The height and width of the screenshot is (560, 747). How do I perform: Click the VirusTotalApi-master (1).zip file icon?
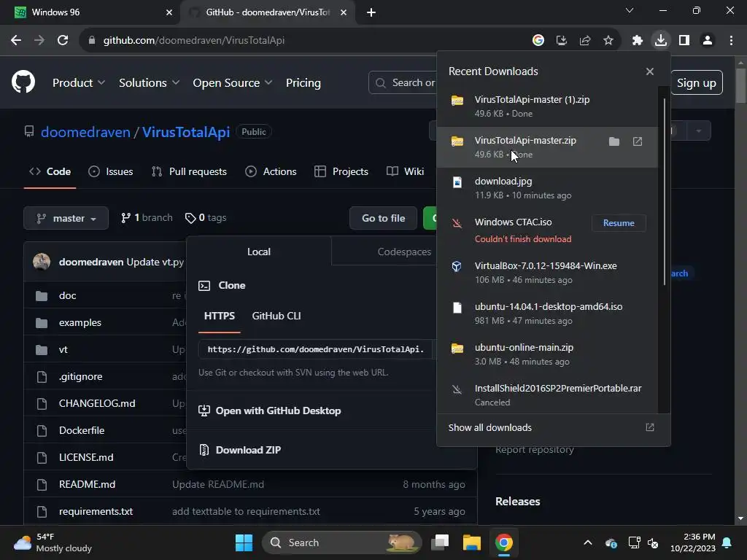pyautogui.click(x=457, y=100)
